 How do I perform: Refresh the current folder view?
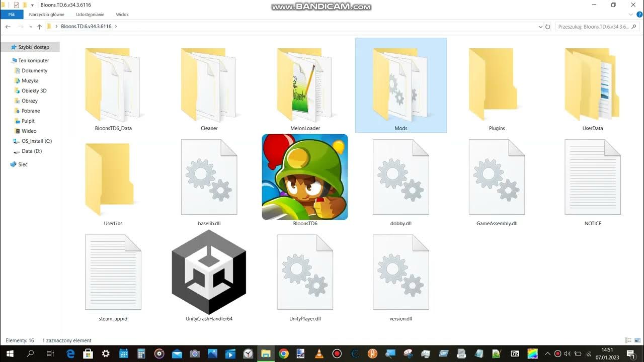coord(548,27)
